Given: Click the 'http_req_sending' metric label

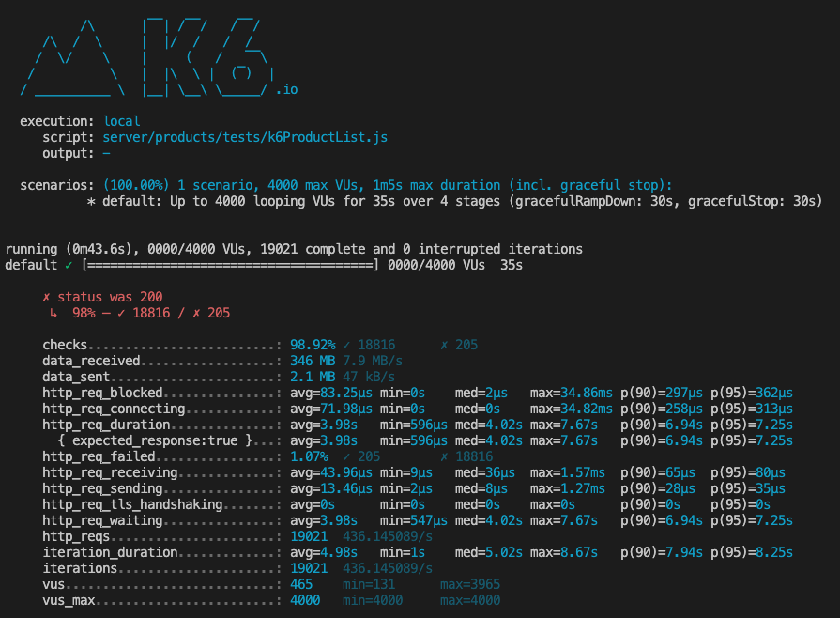Looking at the screenshot, I should coord(102,488).
